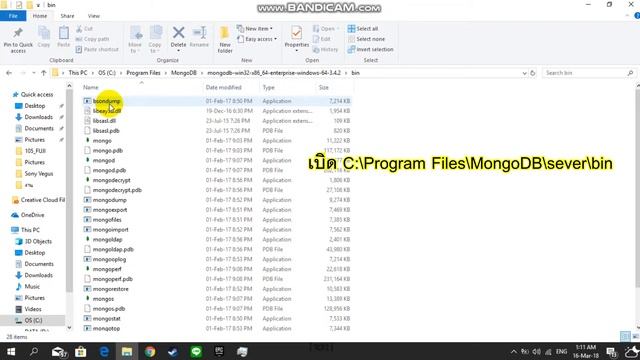Open Microsoft Store from taskbar
This screenshot has width=640, height=360.
click(80, 351)
